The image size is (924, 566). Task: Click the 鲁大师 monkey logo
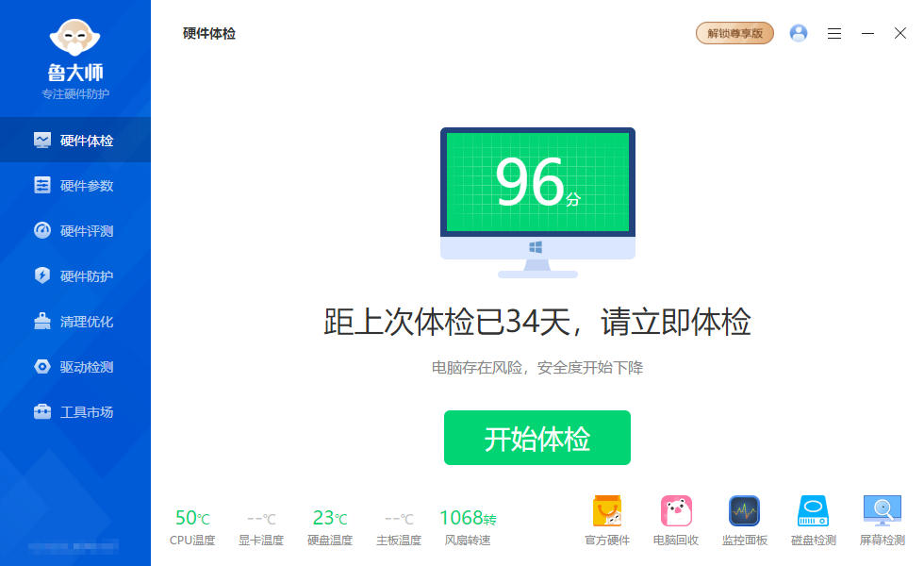pos(74,38)
